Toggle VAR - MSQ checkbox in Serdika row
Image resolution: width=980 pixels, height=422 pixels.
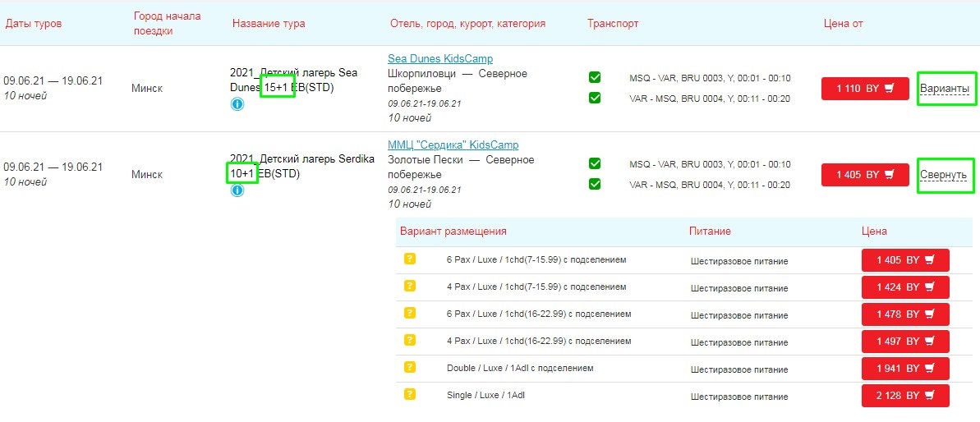pyautogui.click(x=595, y=184)
